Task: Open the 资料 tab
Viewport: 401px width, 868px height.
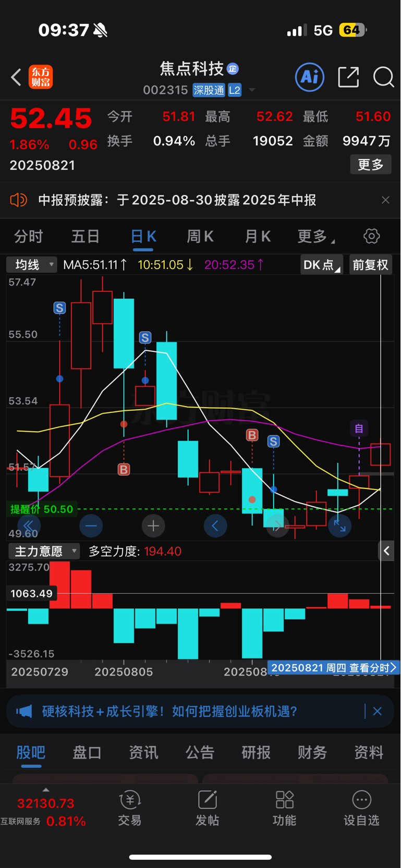Action: 369,752
